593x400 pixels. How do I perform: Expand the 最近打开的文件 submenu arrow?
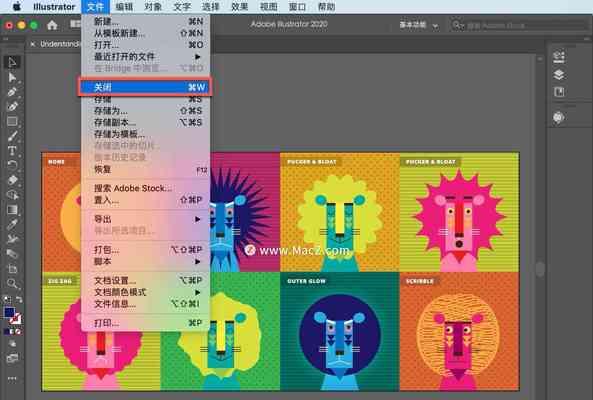tap(197, 57)
